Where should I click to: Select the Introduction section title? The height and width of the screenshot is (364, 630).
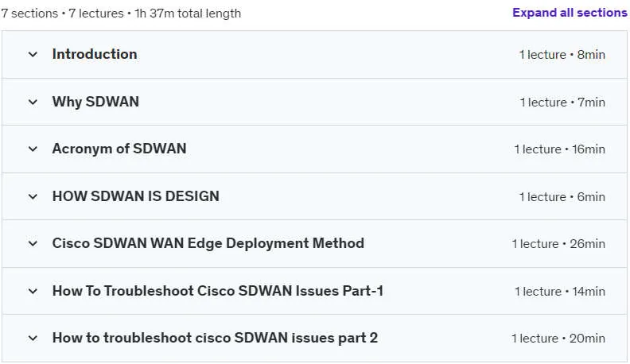coord(95,54)
